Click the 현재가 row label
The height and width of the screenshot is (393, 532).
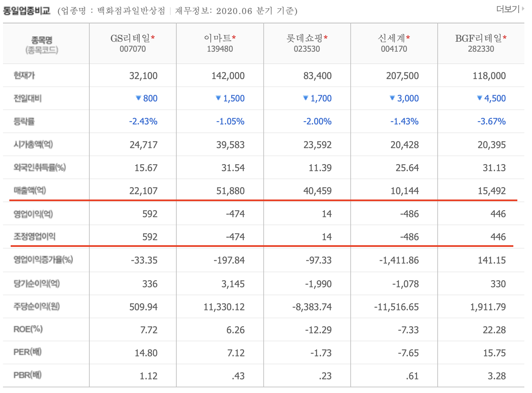pos(24,75)
